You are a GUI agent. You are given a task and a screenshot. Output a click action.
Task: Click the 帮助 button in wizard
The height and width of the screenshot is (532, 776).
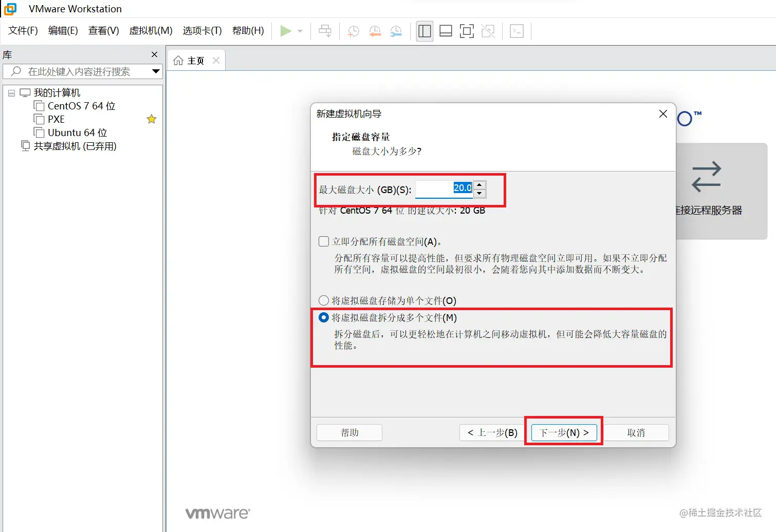coord(349,432)
